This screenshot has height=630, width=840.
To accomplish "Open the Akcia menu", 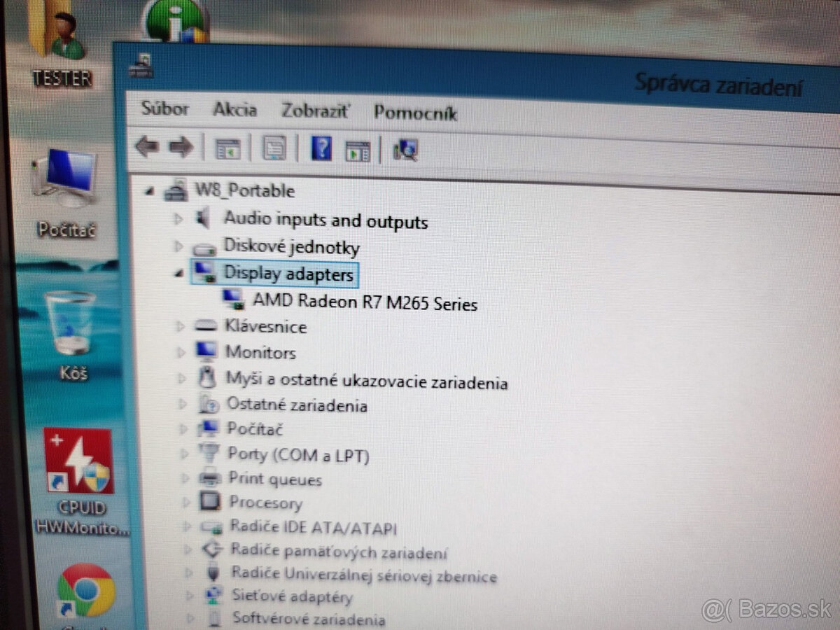I will click(x=234, y=110).
